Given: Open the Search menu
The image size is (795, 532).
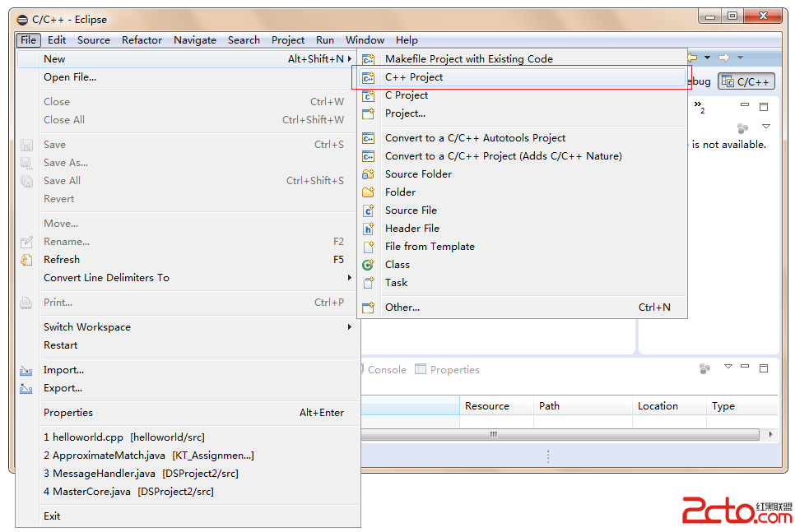Looking at the screenshot, I should (244, 40).
